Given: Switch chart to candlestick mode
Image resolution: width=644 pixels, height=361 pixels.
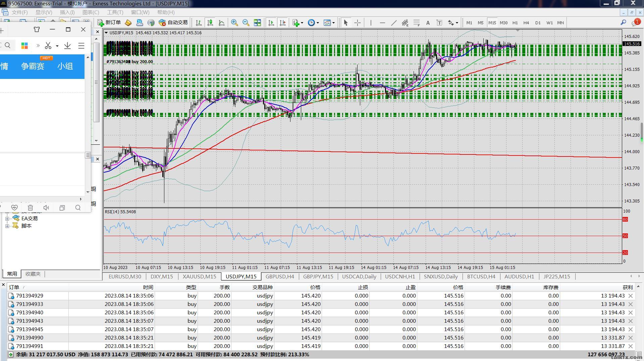Looking at the screenshot, I should 210,22.
